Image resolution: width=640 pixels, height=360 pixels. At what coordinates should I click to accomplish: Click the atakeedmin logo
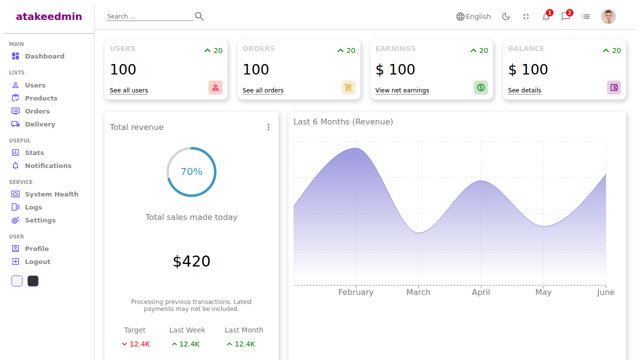[49, 16]
